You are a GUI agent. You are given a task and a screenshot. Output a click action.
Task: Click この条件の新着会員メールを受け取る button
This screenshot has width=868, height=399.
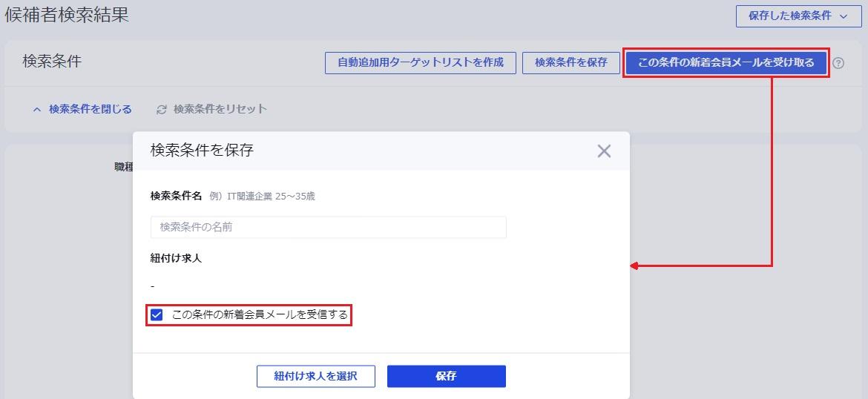726,62
